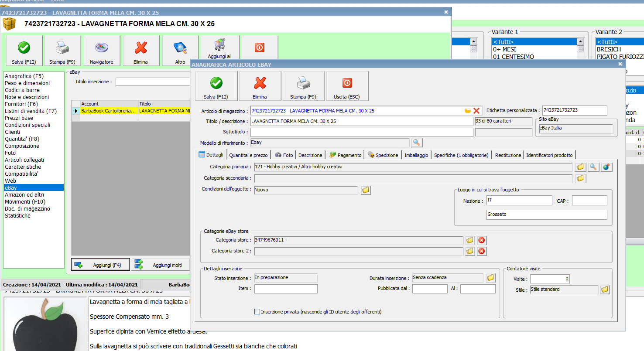Open the Navigatore compass tool
The height and width of the screenshot is (351, 644).
(102, 51)
